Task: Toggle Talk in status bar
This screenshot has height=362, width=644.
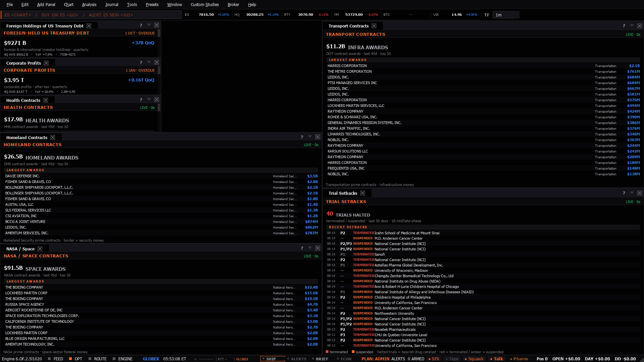Action: click(x=496, y=359)
